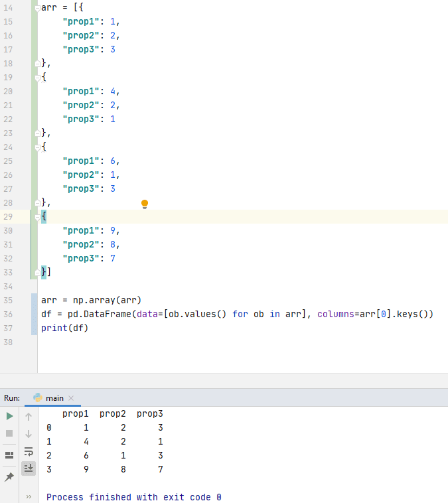Collapse the dictionary fold at line 24

tap(37, 147)
